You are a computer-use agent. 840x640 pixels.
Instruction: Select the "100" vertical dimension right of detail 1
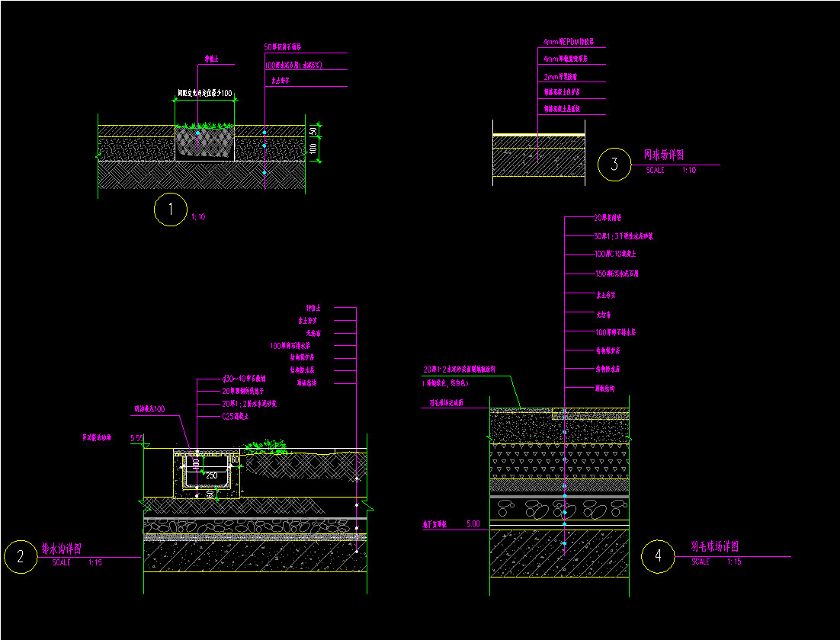314,147
